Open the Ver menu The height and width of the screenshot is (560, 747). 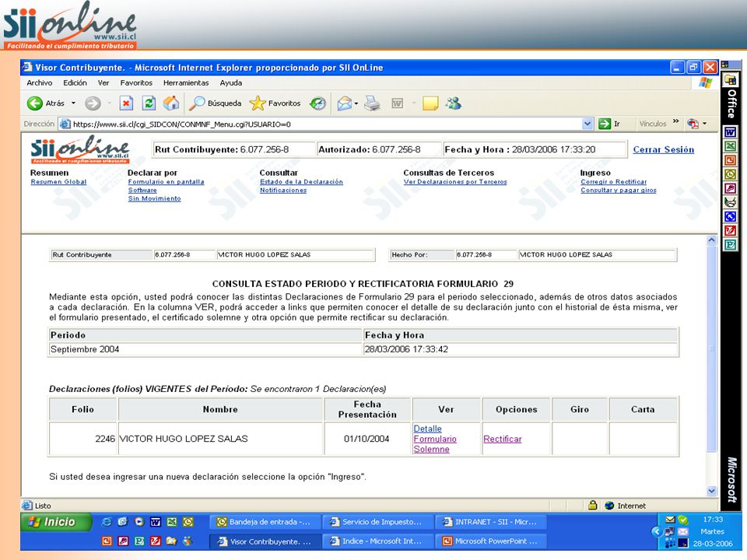[x=103, y=83]
